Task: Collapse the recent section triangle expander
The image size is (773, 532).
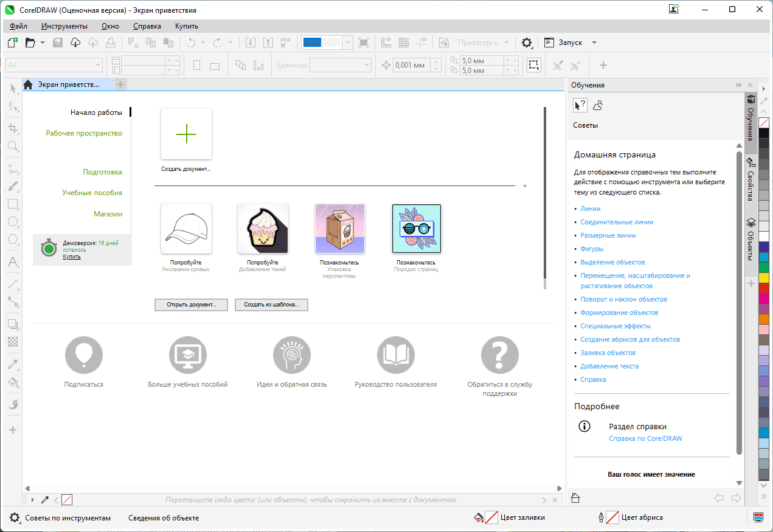Action: (524, 186)
